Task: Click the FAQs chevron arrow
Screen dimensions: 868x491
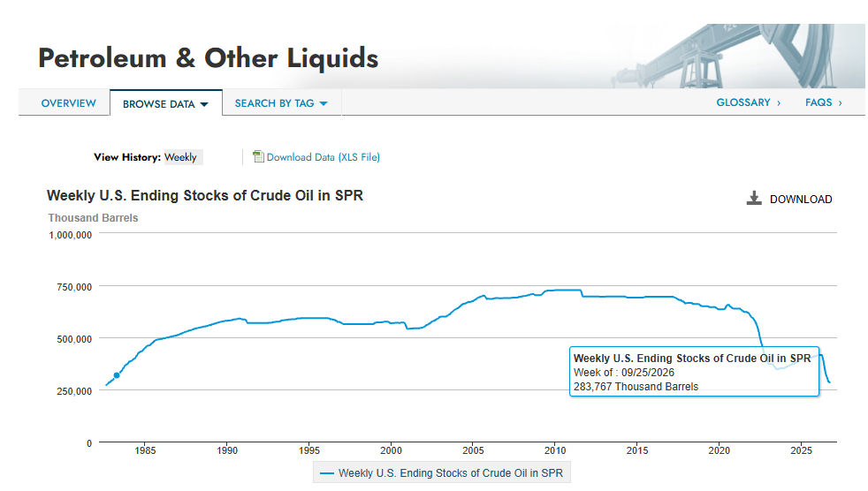Action: point(841,102)
